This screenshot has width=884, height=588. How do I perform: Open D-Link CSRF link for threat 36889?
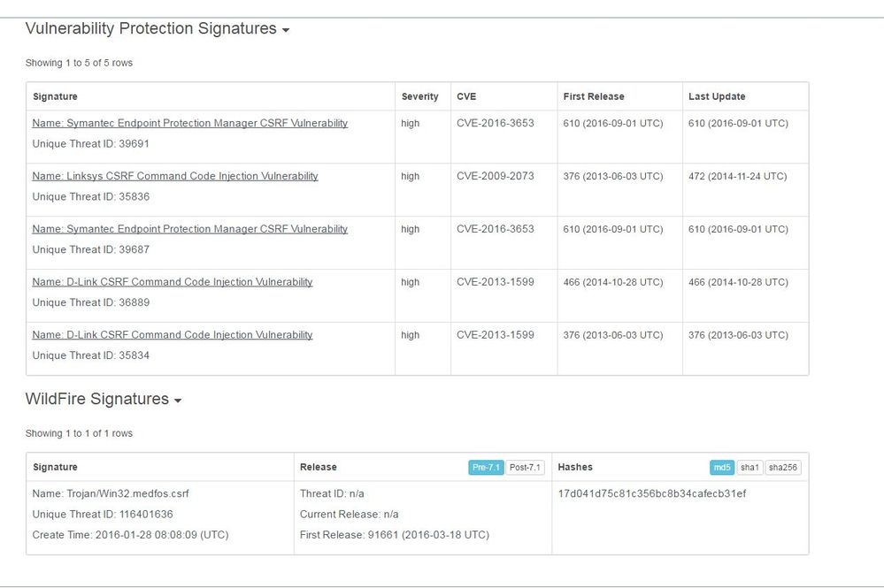coord(173,282)
